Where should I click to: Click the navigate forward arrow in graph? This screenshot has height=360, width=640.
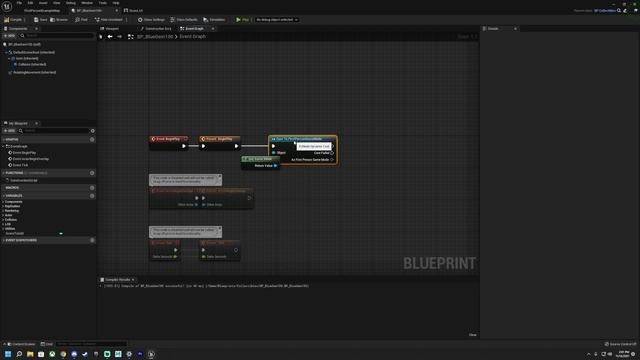tap(119, 37)
